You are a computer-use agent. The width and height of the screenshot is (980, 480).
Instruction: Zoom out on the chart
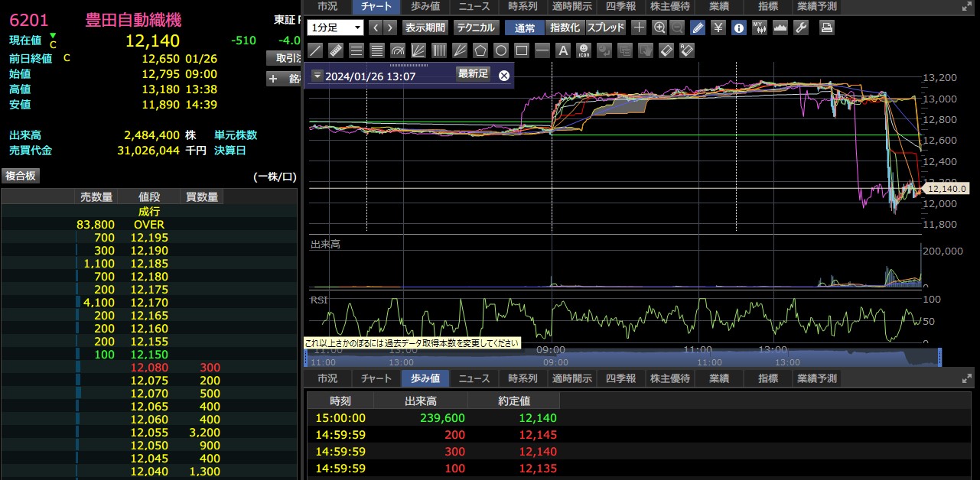(x=677, y=28)
